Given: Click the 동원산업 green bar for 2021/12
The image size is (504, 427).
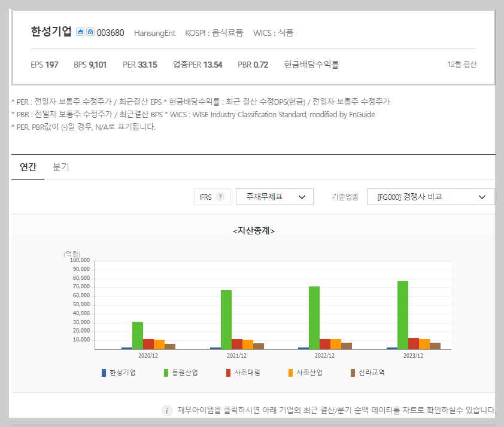Looking at the screenshot, I should coord(226,320).
